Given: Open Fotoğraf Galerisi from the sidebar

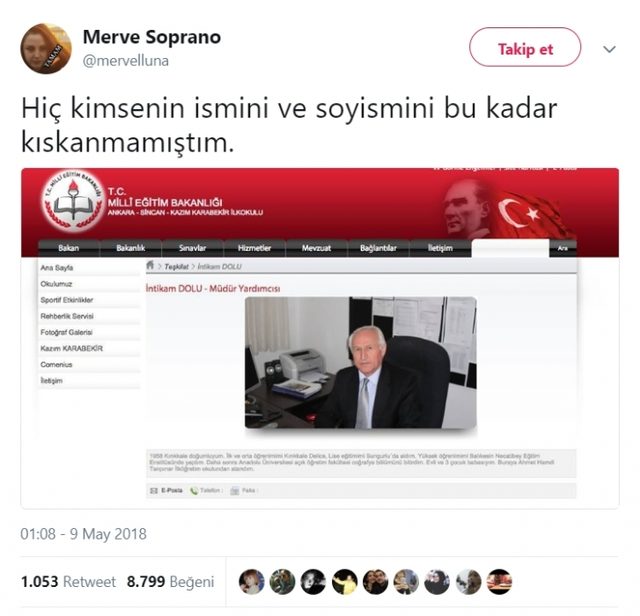Looking at the screenshot, I should click(x=66, y=332).
